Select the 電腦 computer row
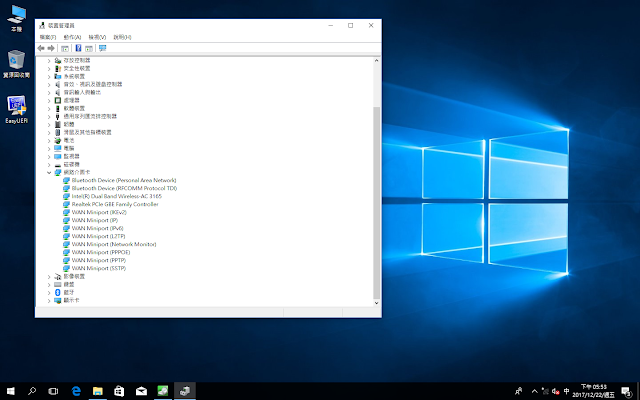Viewport: 640px width, 400px height. (x=69, y=148)
